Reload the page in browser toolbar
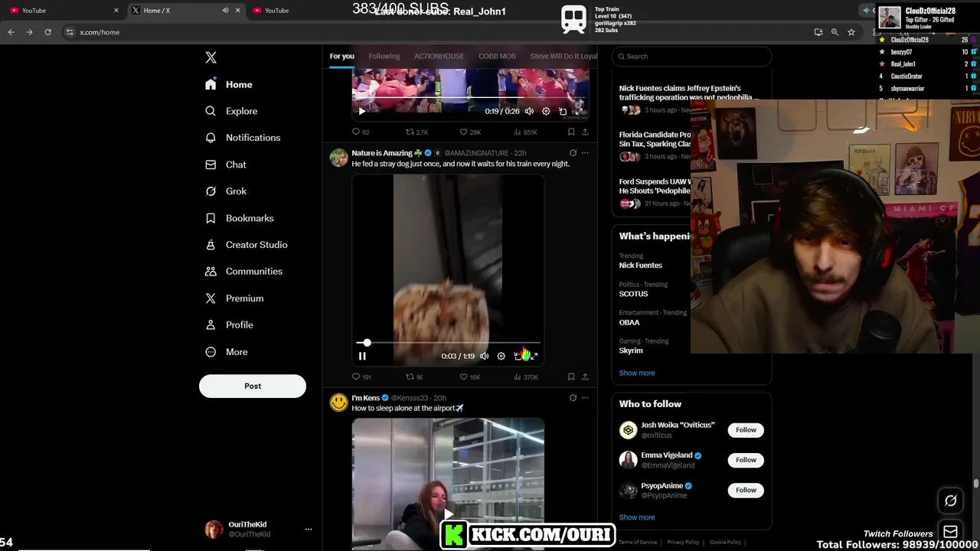 tap(47, 32)
